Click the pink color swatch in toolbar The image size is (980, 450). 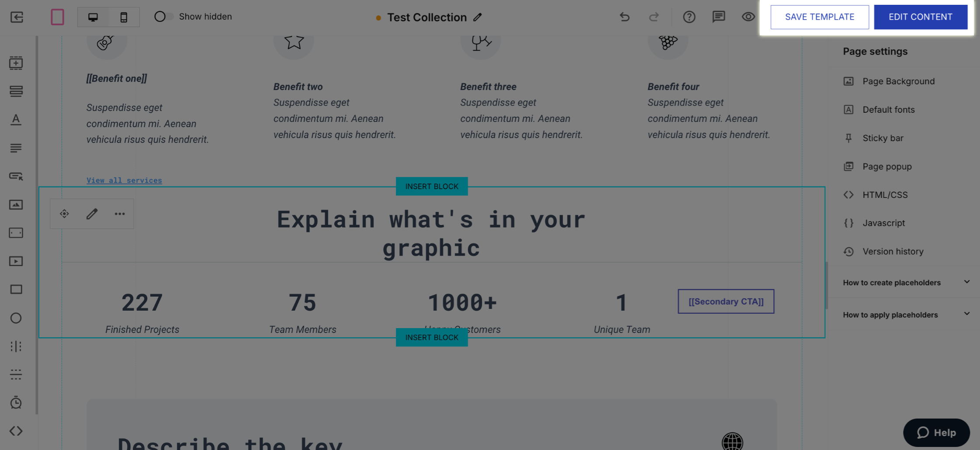(x=57, y=17)
